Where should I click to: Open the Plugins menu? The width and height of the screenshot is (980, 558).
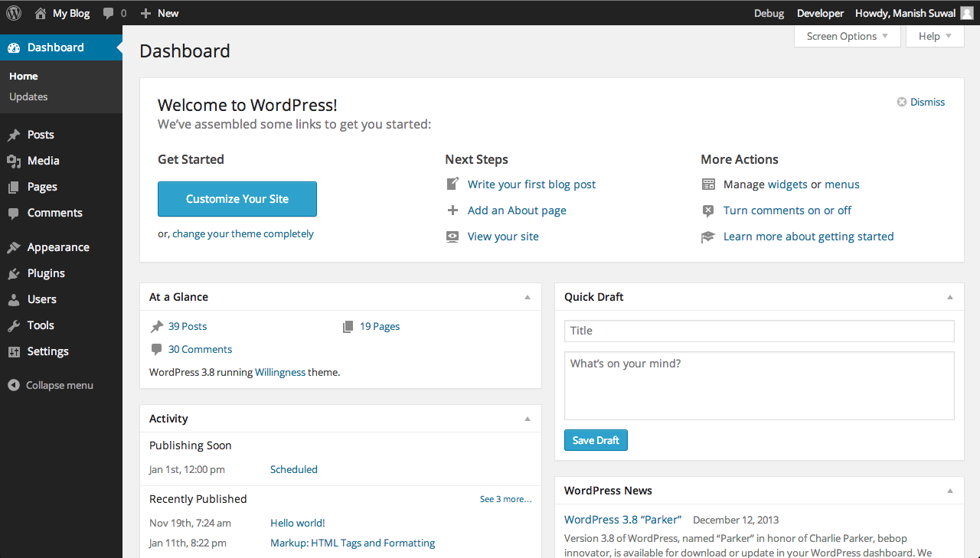point(61,273)
